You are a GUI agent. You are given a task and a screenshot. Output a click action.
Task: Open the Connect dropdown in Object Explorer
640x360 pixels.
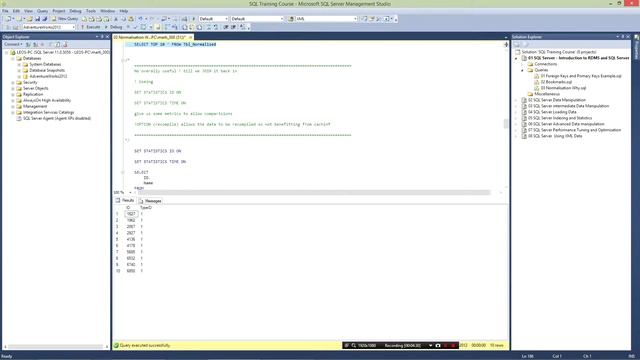click(x=13, y=44)
